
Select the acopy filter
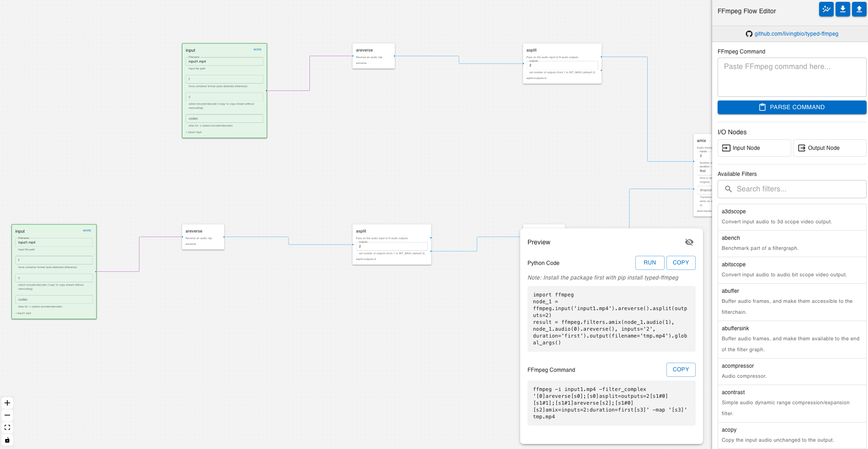pyautogui.click(x=792, y=435)
